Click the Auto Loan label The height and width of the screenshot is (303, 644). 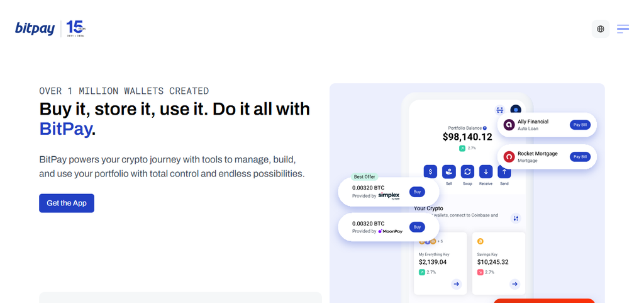pyautogui.click(x=528, y=129)
